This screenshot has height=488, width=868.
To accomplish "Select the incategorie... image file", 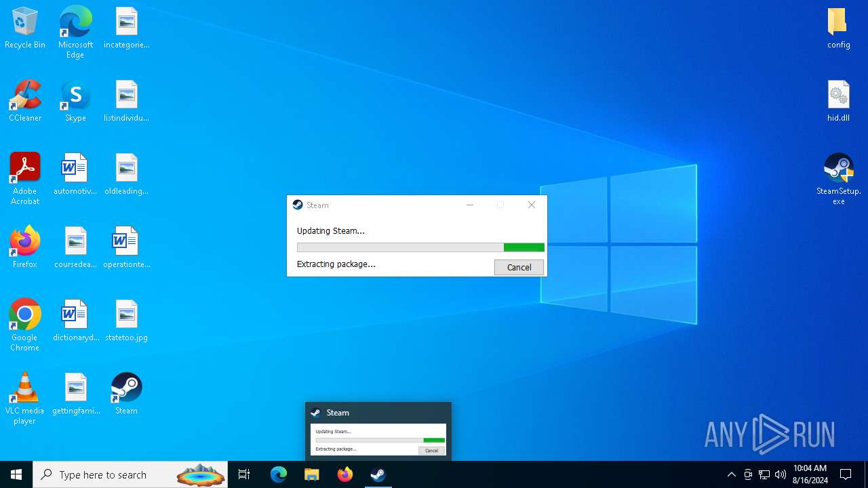I will (x=126, y=28).
